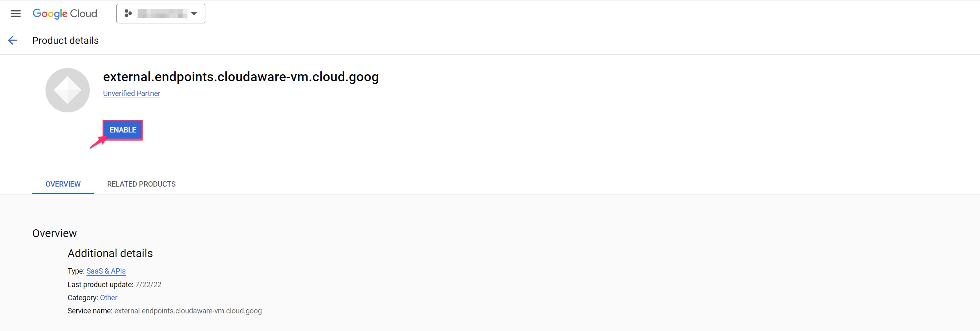This screenshot has width=980, height=331.
Task: Click the blurred project name in selector
Action: 162,13
